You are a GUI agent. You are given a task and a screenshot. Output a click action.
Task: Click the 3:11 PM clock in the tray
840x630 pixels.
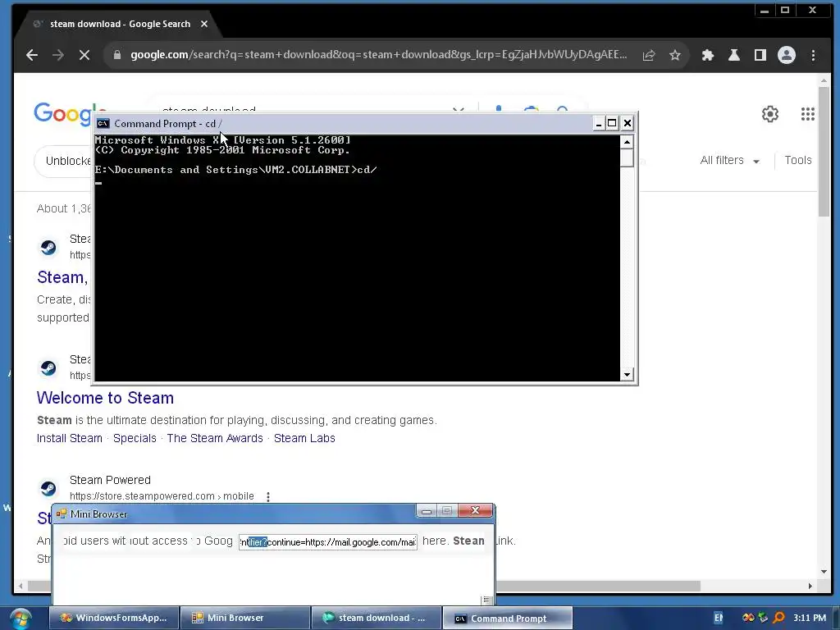click(810, 618)
